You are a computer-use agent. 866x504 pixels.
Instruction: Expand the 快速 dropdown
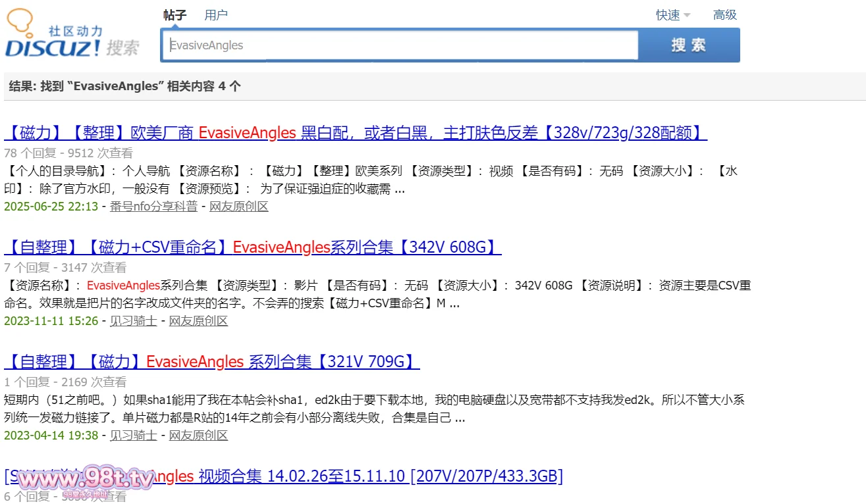(x=672, y=15)
